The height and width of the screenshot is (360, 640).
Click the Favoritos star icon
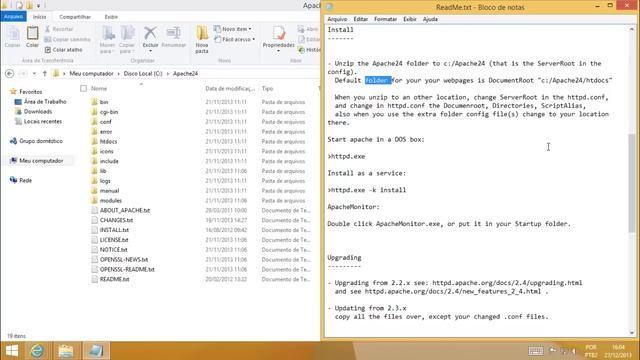13,92
